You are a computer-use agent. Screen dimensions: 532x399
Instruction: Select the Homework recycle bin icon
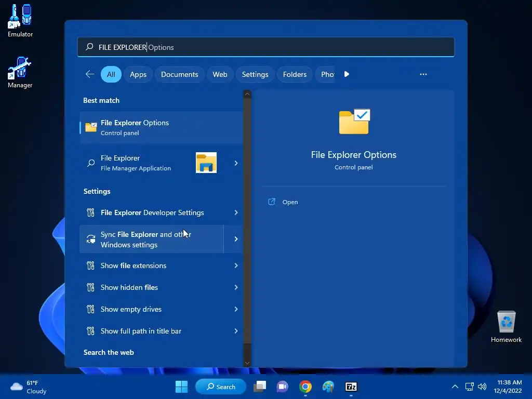506,322
